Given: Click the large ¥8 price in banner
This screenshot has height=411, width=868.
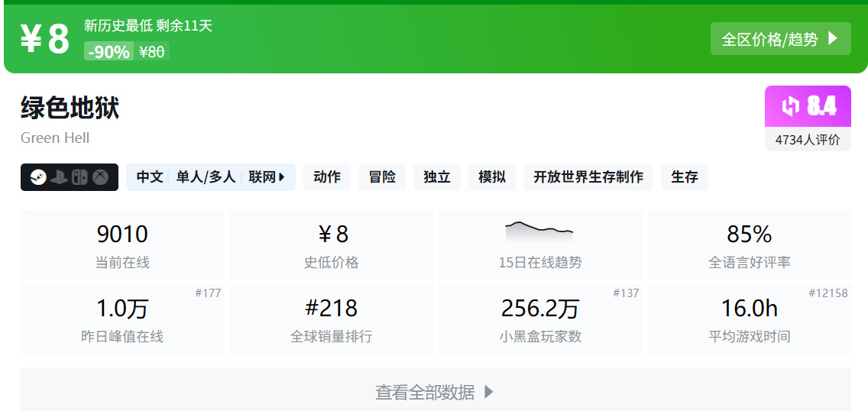Looking at the screenshot, I should click(x=45, y=39).
